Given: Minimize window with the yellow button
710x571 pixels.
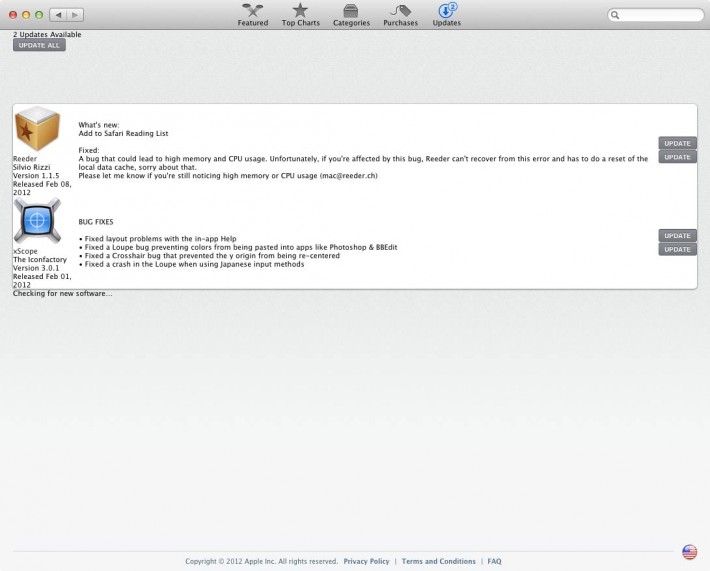Looking at the screenshot, I should click(x=26, y=15).
